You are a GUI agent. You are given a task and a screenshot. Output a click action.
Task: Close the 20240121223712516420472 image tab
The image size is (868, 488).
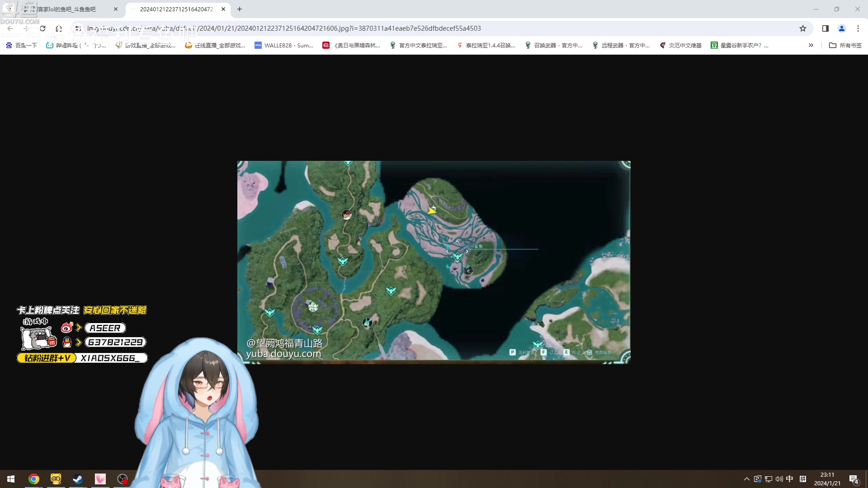coord(223,9)
